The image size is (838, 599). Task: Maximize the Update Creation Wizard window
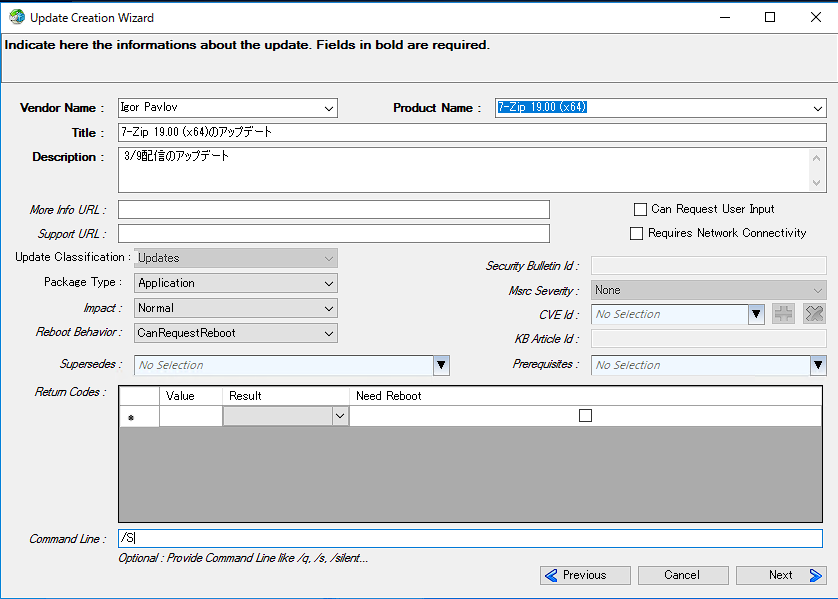(770, 17)
